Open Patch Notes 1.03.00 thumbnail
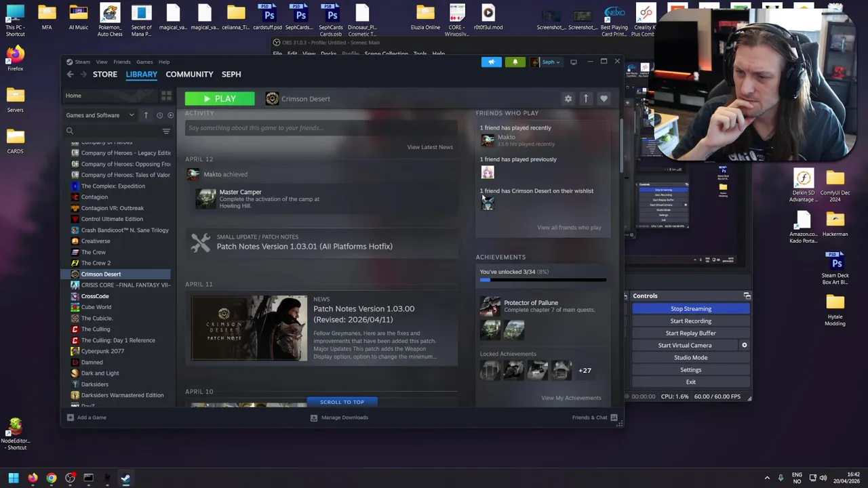The width and height of the screenshot is (868, 488). click(249, 328)
